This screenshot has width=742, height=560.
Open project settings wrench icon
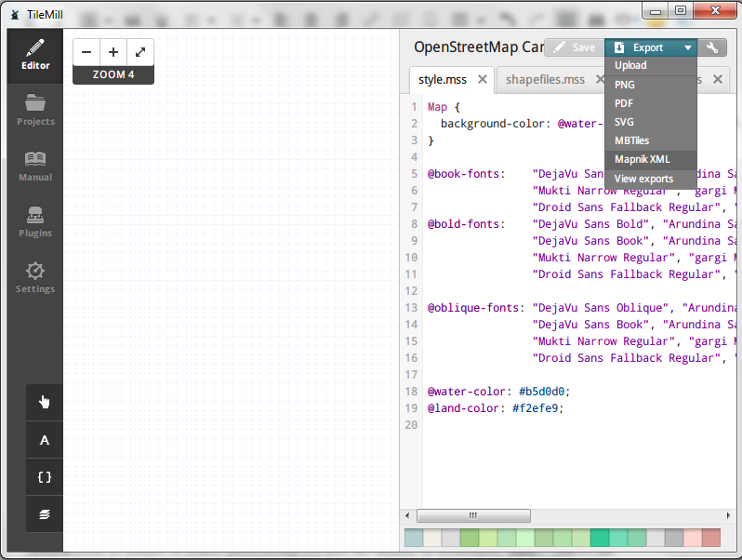pyautogui.click(x=712, y=47)
